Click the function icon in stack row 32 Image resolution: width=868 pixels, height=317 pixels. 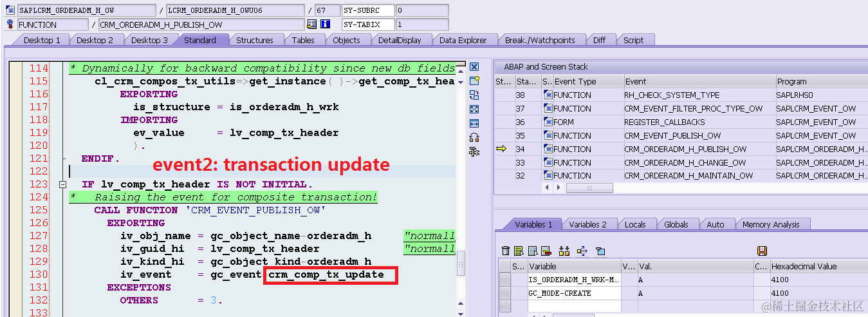(548, 175)
